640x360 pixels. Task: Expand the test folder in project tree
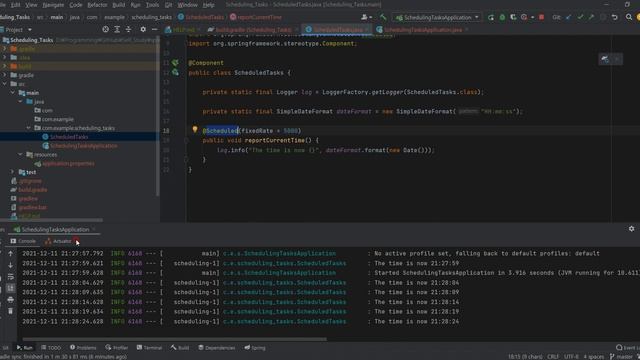point(12,172)
